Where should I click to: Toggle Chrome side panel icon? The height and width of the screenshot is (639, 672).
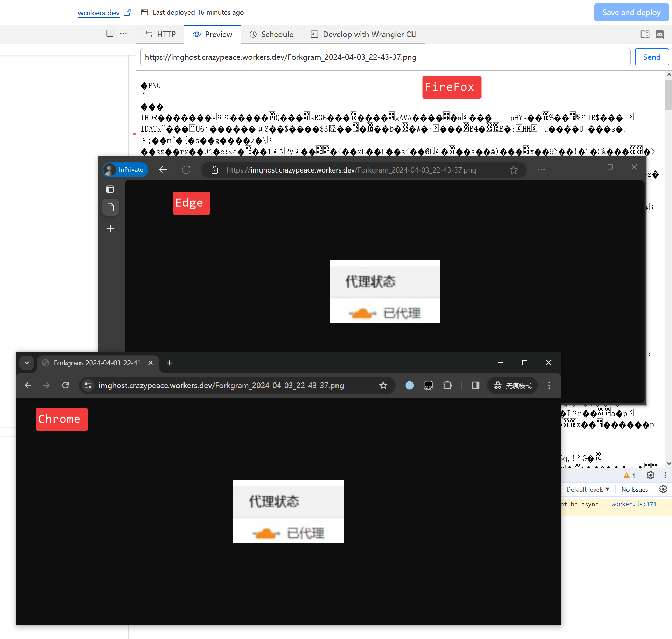[x=475, y=385]
